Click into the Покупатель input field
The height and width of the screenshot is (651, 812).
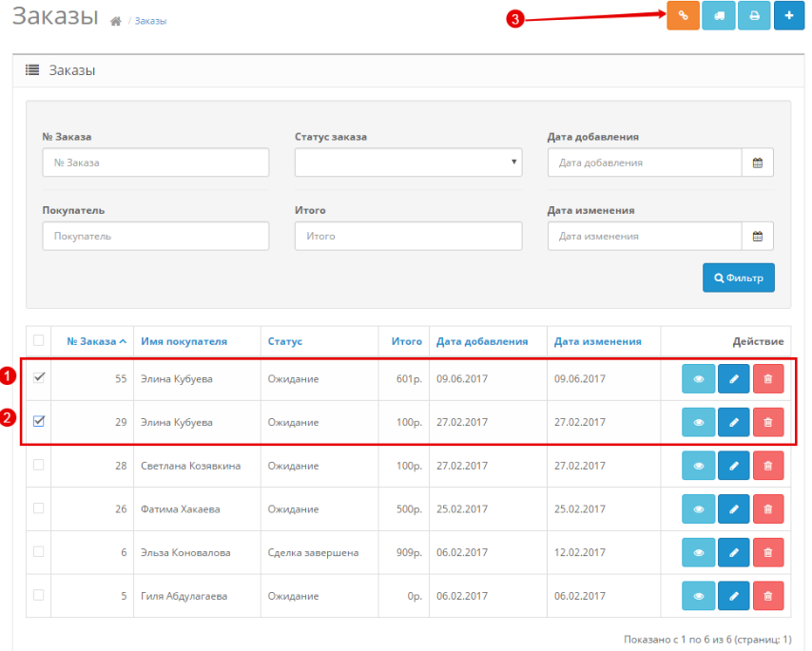coord(155,236)
